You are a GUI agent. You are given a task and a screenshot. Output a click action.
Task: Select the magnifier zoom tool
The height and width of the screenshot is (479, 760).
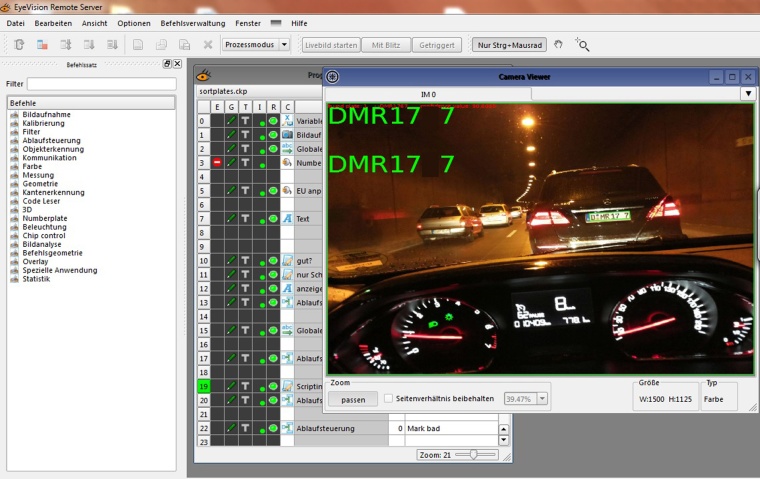582,45
